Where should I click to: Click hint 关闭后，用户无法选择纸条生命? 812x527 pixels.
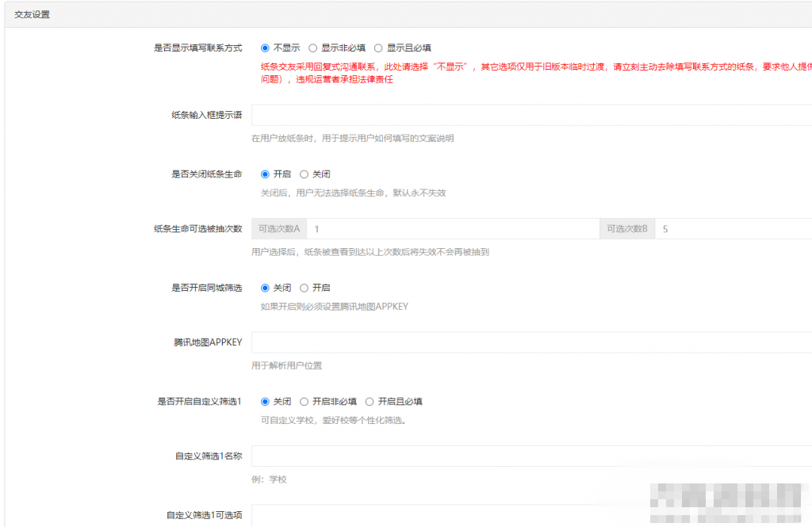pos(353,193)
